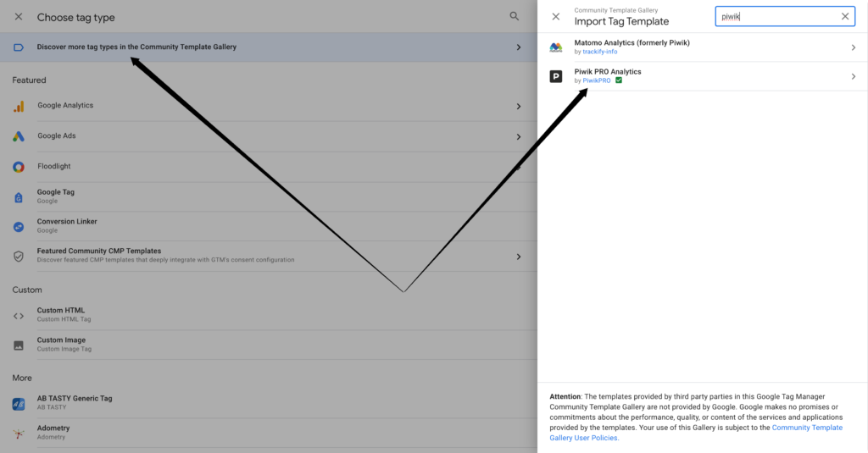Click the template search input field

[x=776, y=16]
